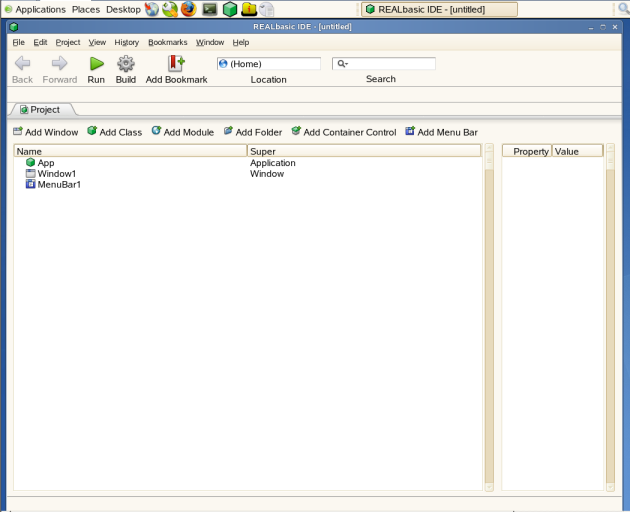Click the Add Container Control button
Screen dimensions: 630x512
pyautogui.click(x=344, y=132)
